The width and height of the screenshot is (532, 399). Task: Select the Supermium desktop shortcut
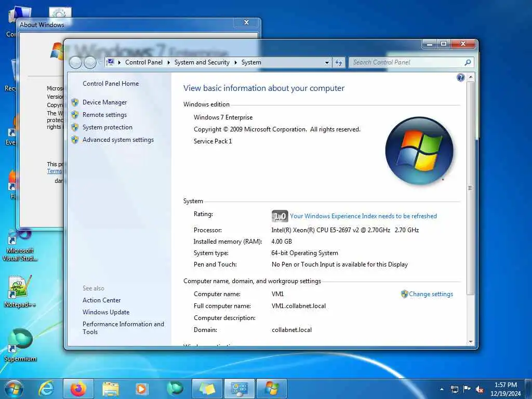point(20,345)
